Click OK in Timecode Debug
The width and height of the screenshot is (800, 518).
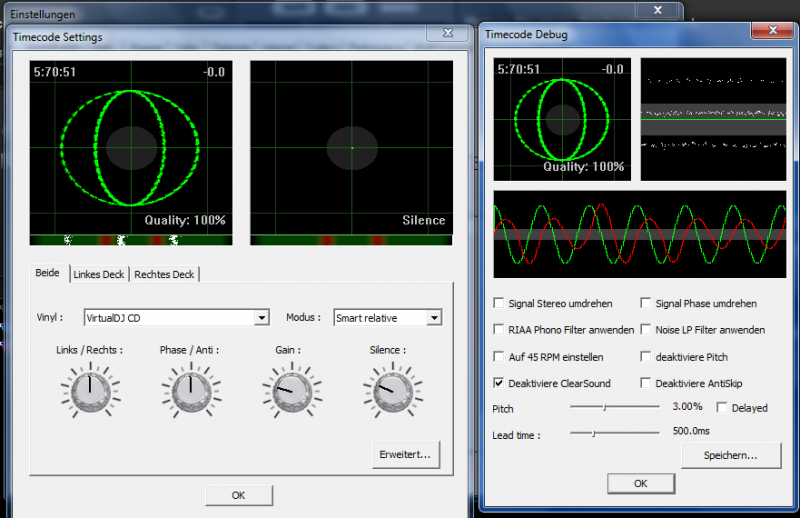click(641, 483)
